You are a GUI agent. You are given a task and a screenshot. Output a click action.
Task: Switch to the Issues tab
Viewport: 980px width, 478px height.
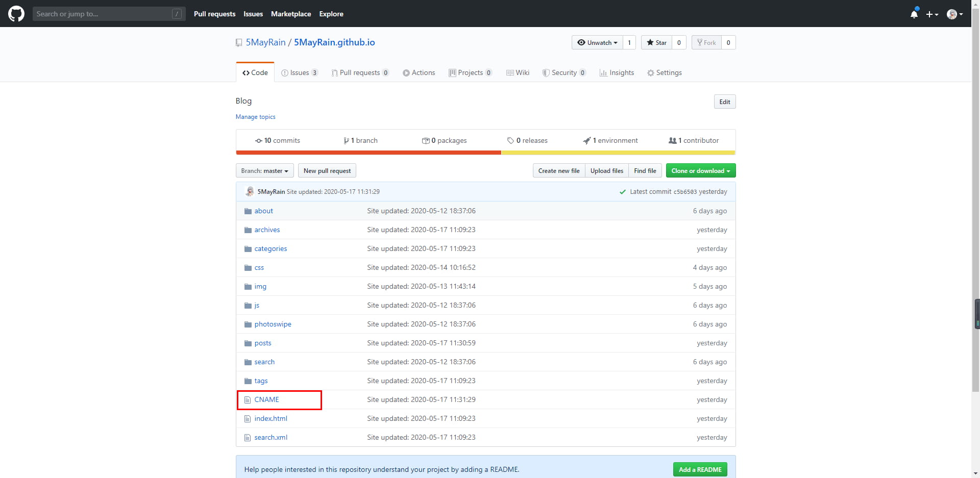click(x=300, y=73)
